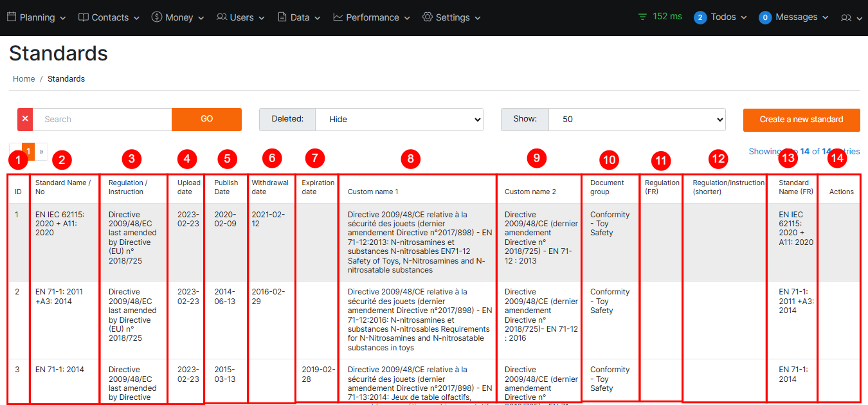Click the calendar icon beside Planning

point(12,17)
